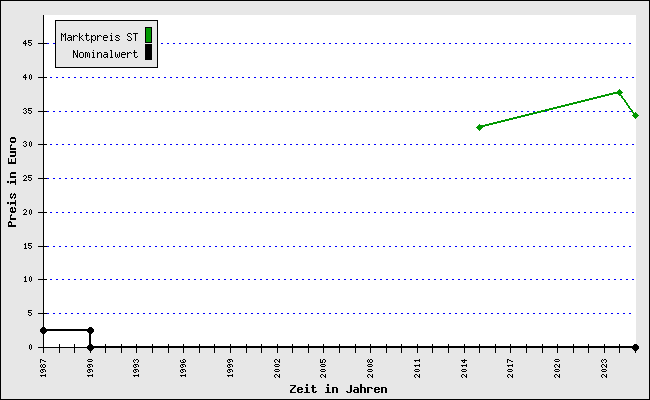650x400 pixels.
Task: Click the y-axis value 5
Action: (30, 313)
